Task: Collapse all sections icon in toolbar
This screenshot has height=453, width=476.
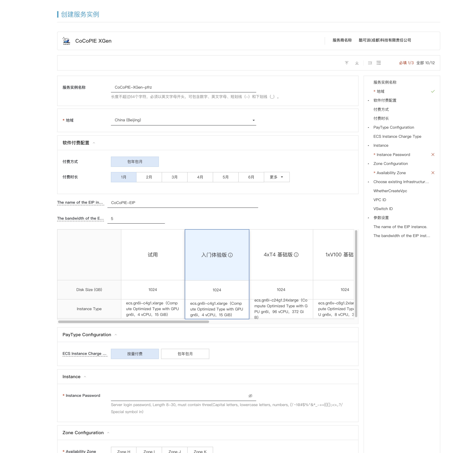Action: click(370, 63)
